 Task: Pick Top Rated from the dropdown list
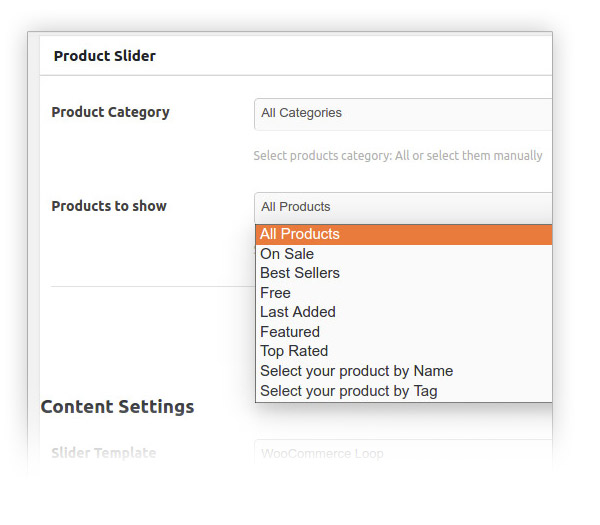click(294, 351)
